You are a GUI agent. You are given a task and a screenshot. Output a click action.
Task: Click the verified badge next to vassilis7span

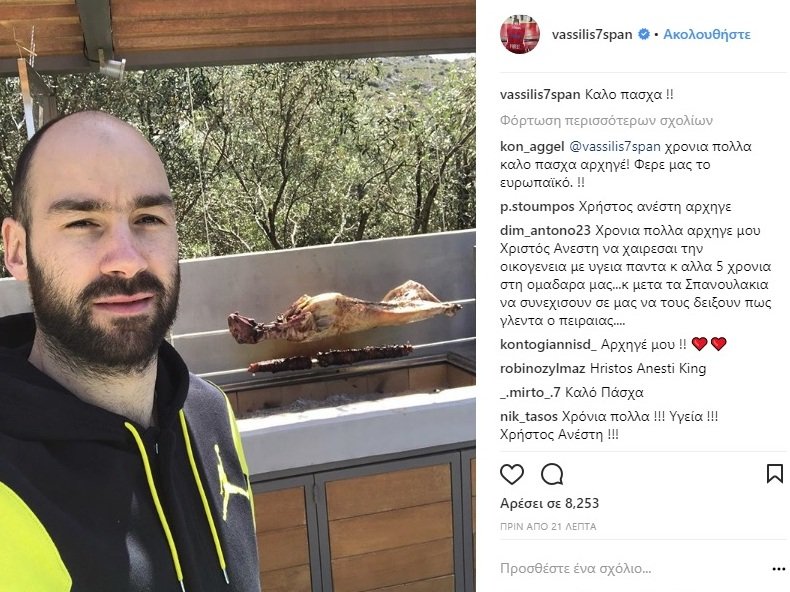[x=643, y=34]
